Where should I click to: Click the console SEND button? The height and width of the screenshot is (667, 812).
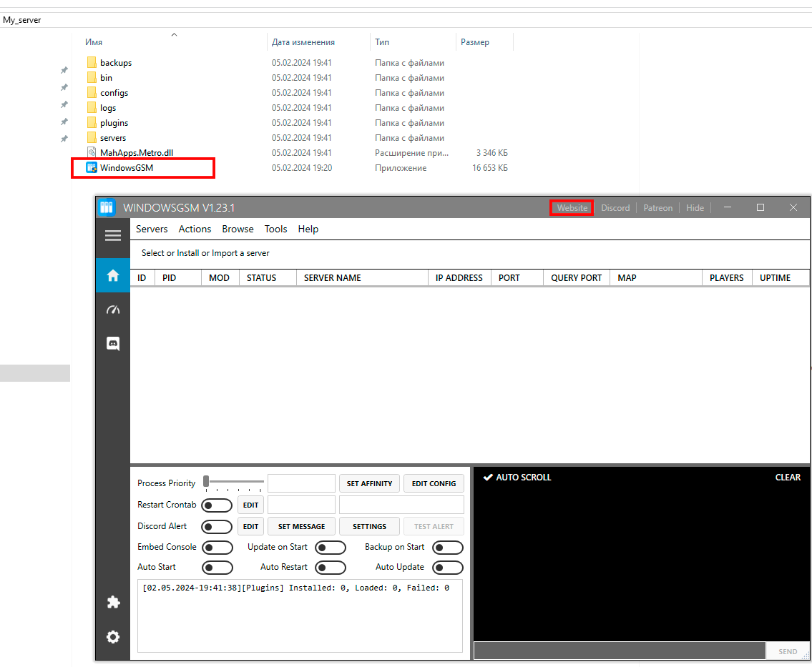pos(788,651)
